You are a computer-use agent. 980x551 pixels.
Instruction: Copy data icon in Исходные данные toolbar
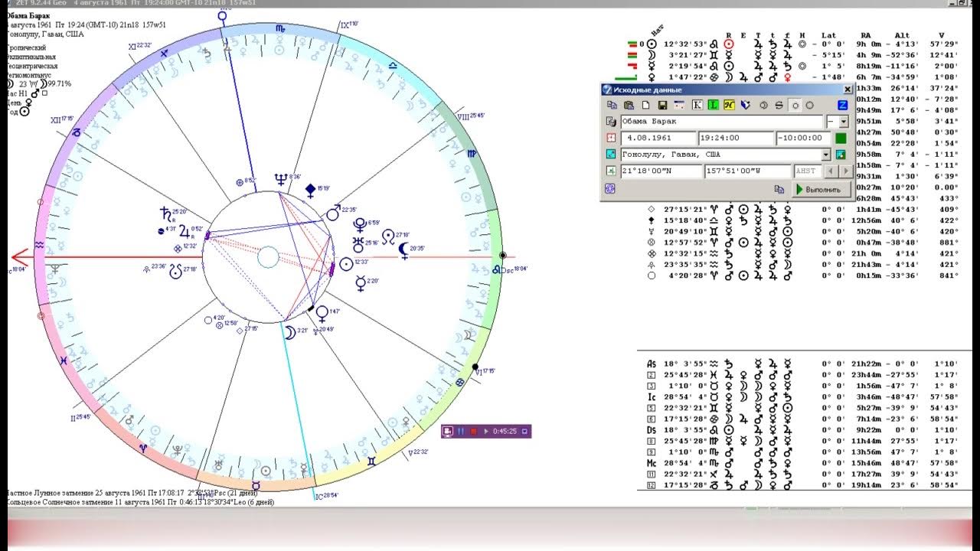(x=612, y=106)
